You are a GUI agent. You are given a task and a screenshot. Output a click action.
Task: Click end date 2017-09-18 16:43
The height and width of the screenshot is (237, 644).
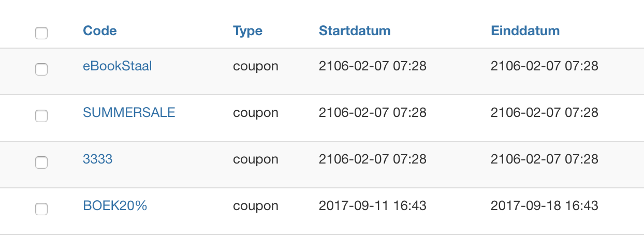point(544,205)
